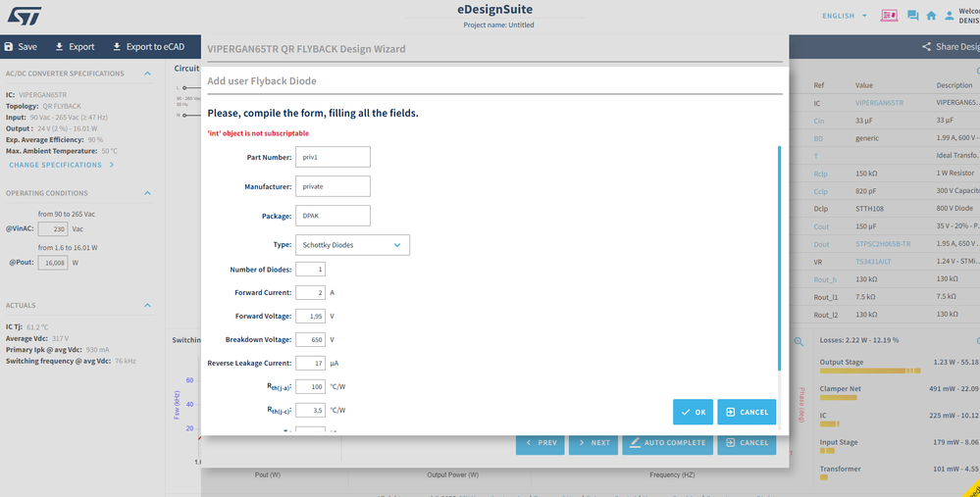Open the user profile icon

(x=950, y=16)
